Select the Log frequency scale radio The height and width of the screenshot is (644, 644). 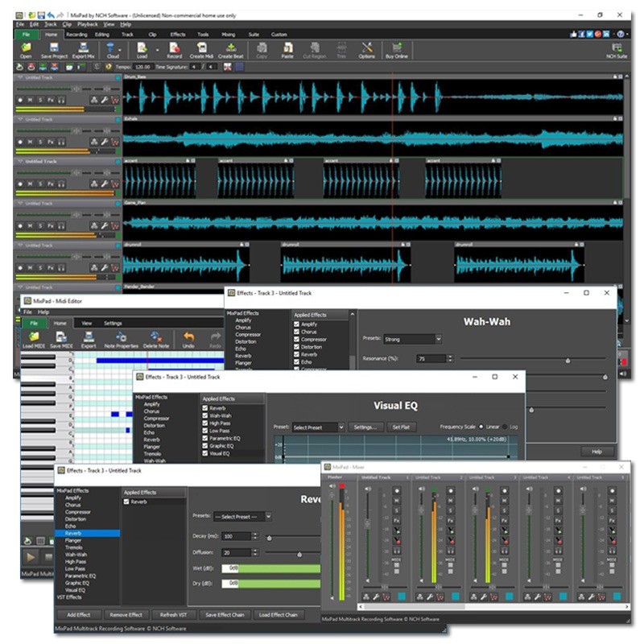pyautogui.click(x=505, y=427)
